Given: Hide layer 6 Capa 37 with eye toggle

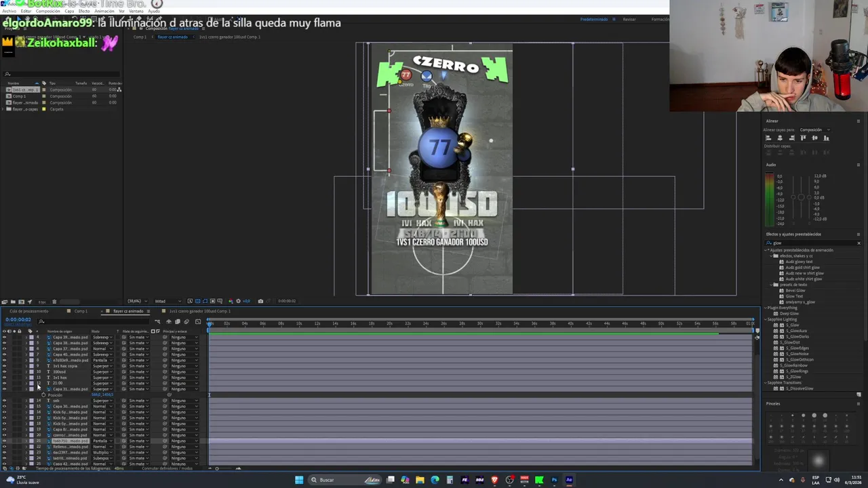Looking at the screenshot, I should tap(4, 349).
